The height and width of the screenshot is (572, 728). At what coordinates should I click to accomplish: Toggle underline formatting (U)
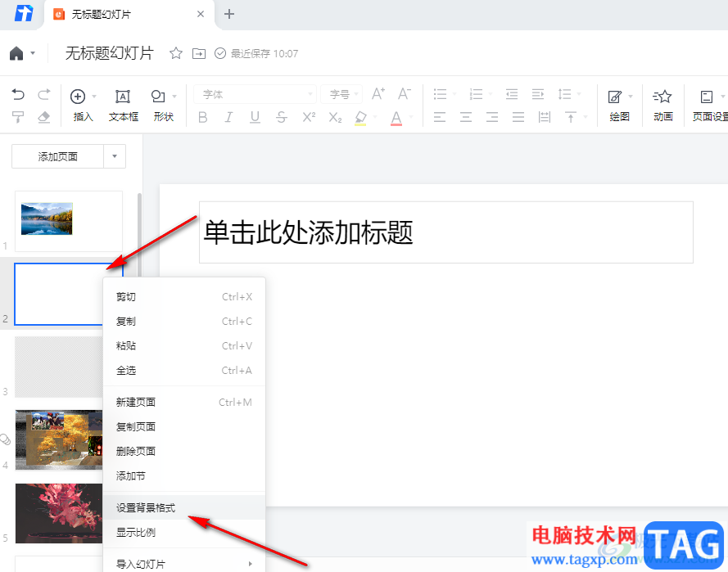tap(255, 117)
